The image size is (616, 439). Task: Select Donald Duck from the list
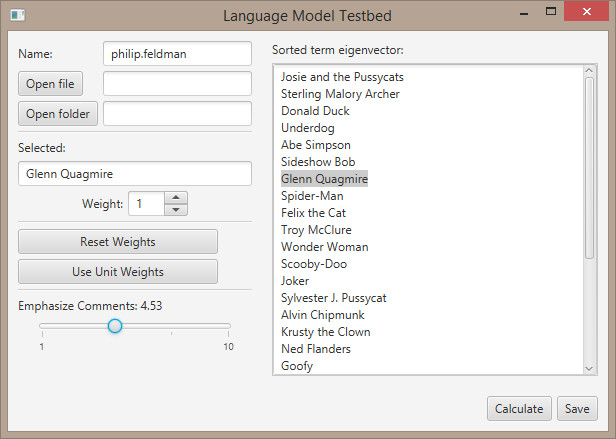315,111
